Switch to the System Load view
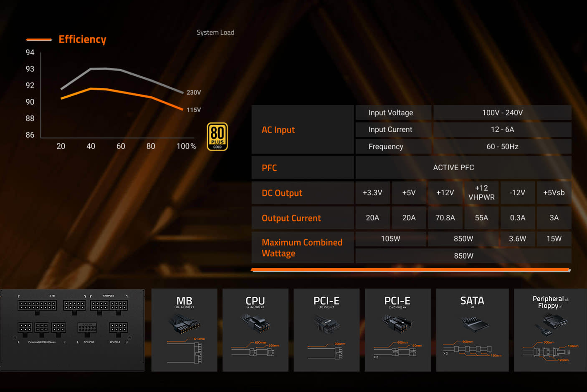 pos(215,32)
